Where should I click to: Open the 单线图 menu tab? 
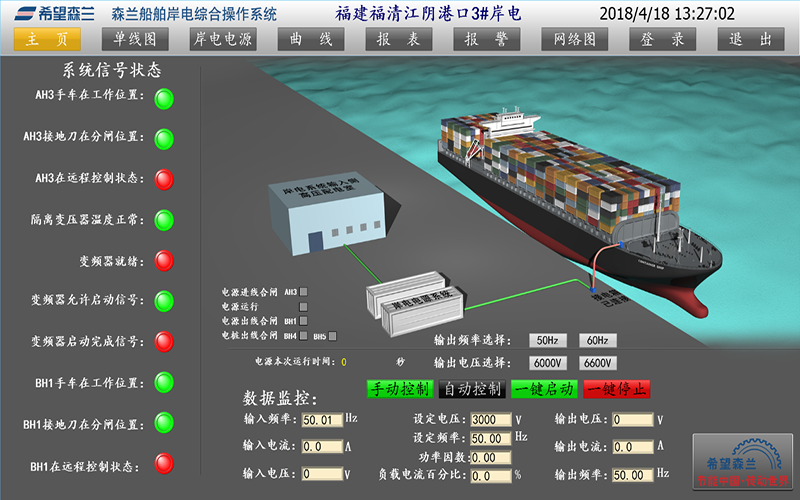(135, 39)
